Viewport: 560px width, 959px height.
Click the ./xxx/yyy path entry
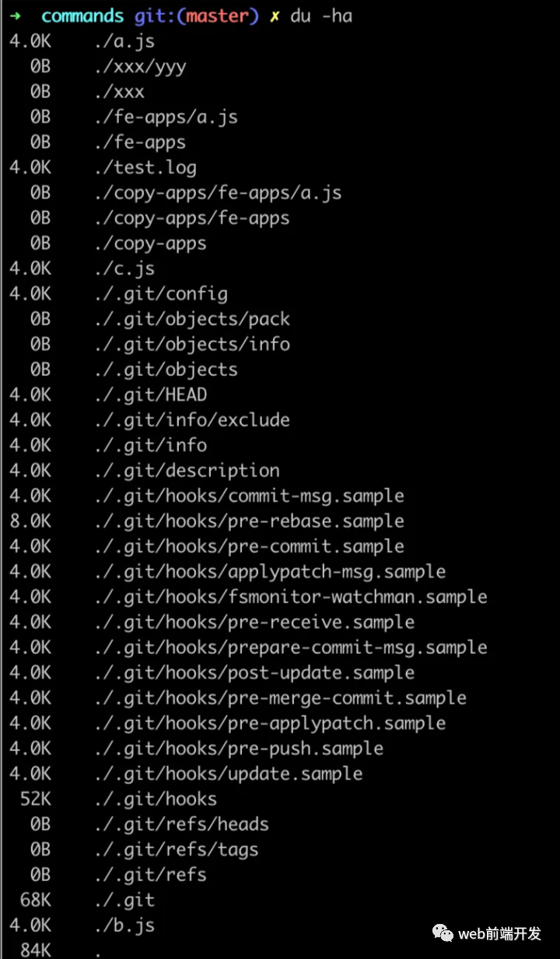[139, 67]
